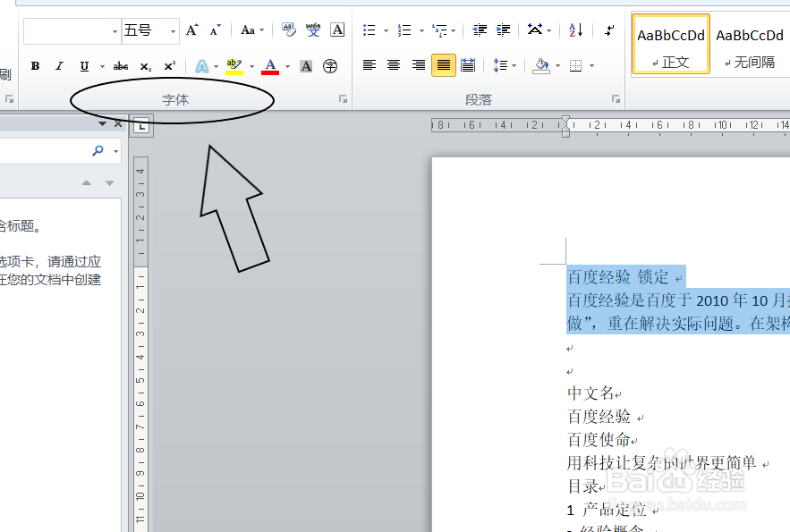Click the Clear Formatting icon

tap(289, 30)
